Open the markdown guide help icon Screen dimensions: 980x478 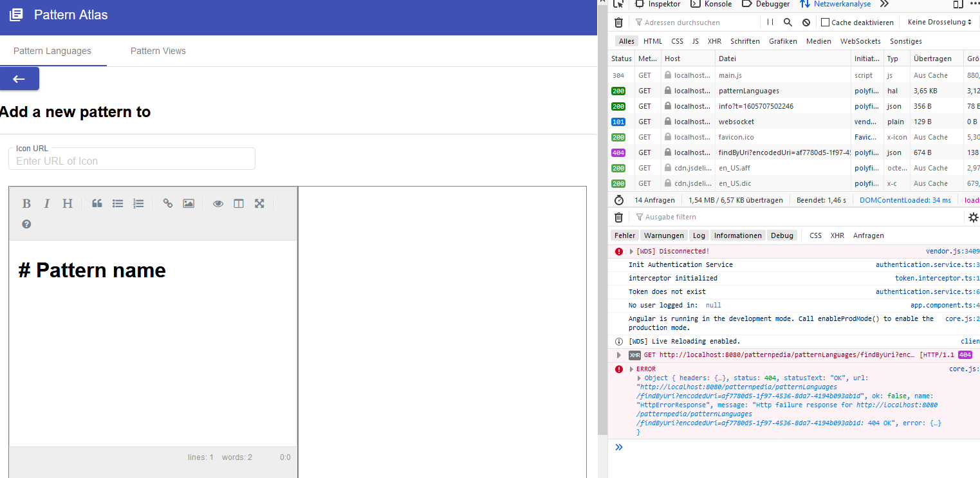(x=26, y=224)
